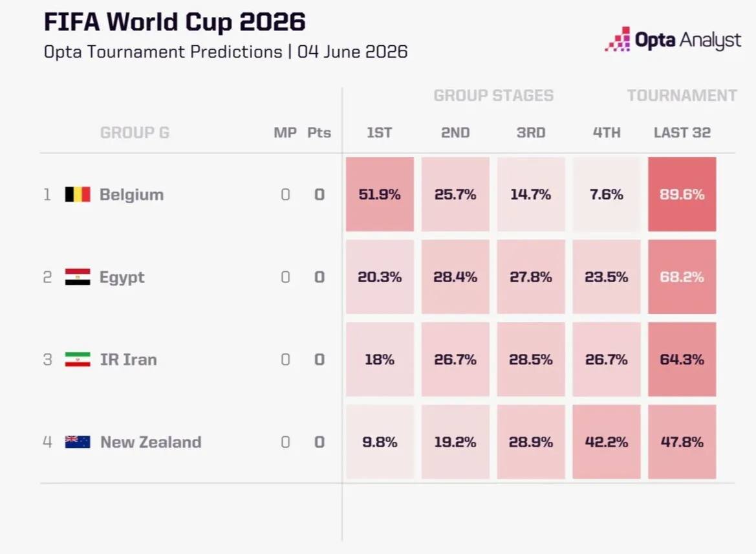
Task: Click New Zealand's 42.2% fourth place cell
Action: point(607,442)
